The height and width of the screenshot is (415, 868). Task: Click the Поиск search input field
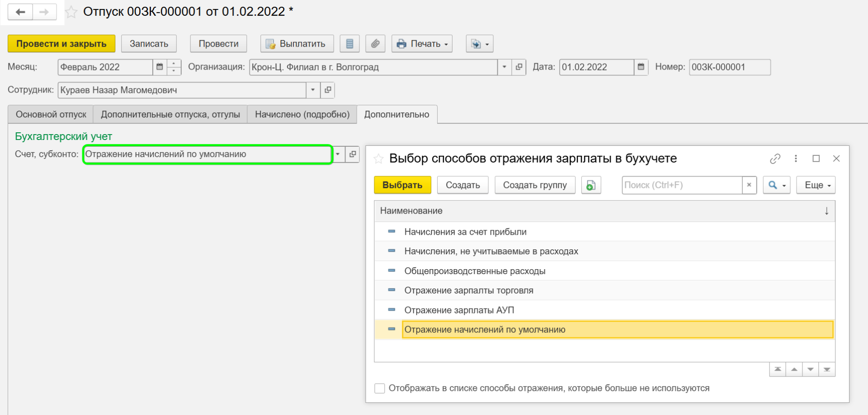[681, 185]
